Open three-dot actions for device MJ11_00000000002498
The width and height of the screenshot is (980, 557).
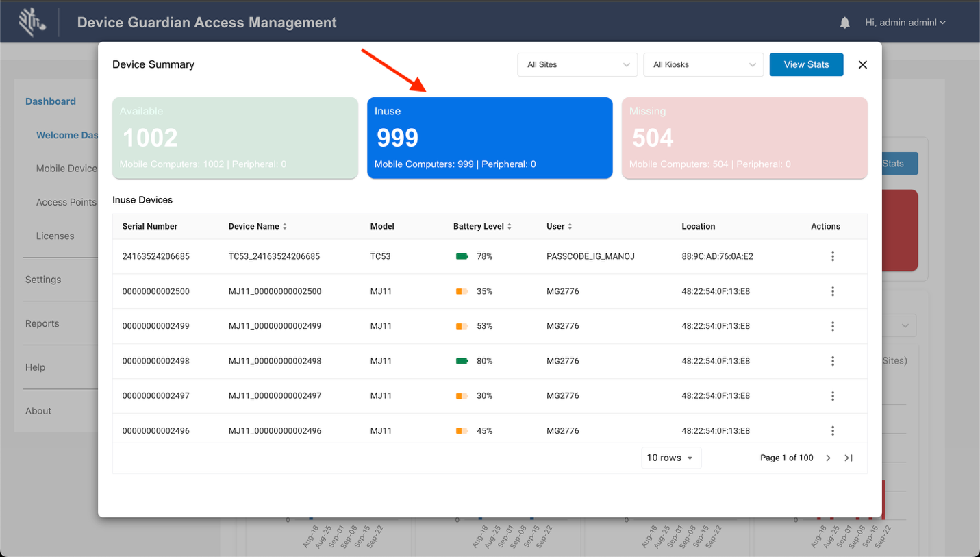pyautogui.click(x=832, y=361)
